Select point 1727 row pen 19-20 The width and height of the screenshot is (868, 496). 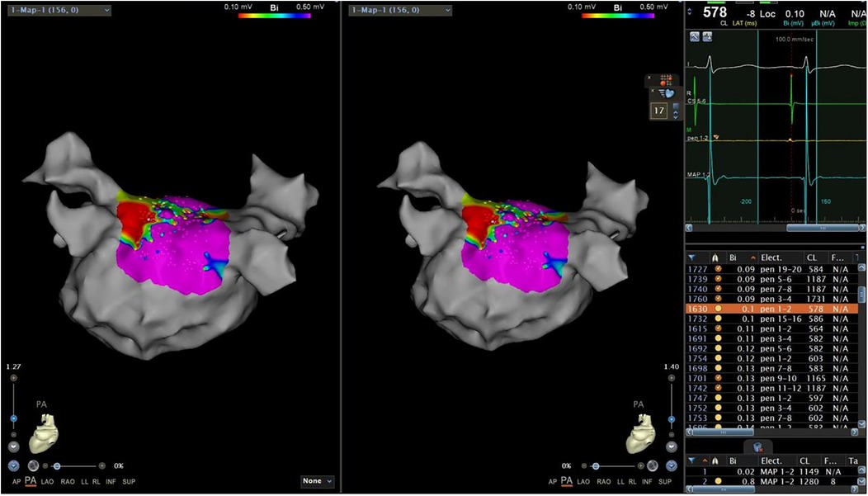click(771, 269)
